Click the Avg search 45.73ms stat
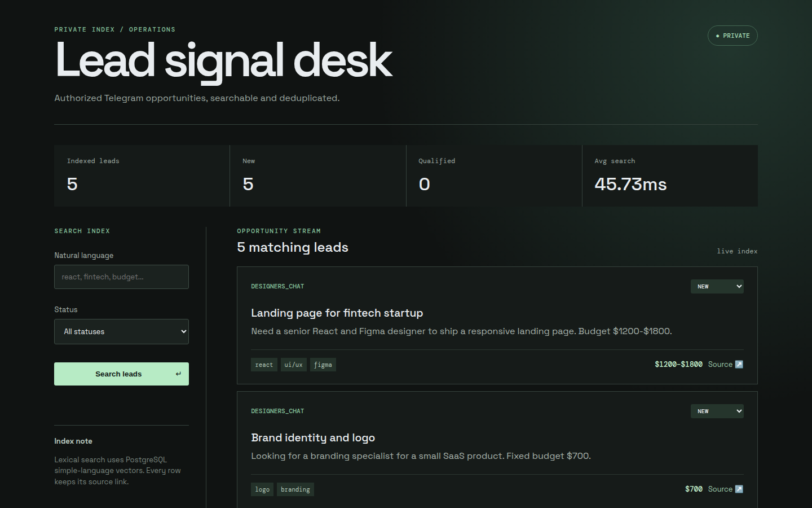Screen dimensions: 812x508 670,176
